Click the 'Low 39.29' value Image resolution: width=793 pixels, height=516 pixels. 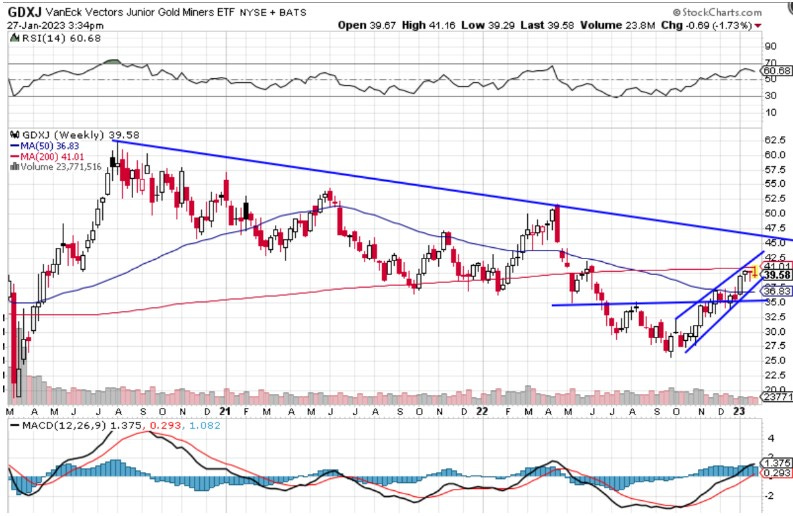pos(486,25)
